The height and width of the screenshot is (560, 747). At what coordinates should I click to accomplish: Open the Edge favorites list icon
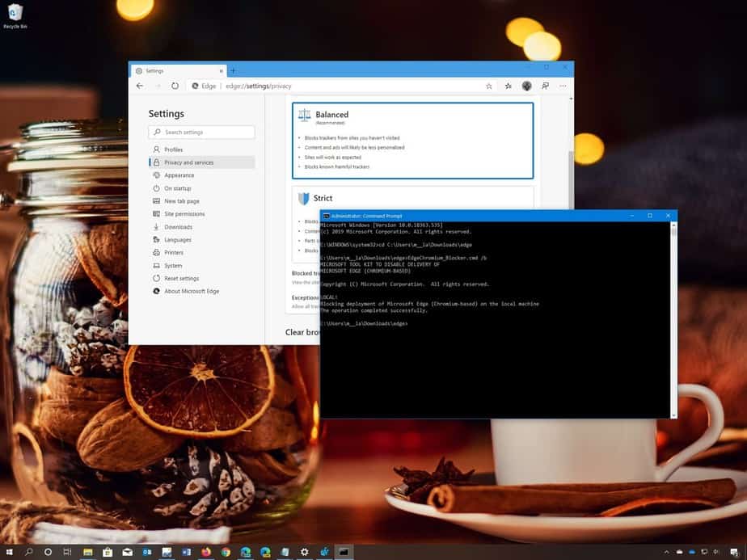509,86
